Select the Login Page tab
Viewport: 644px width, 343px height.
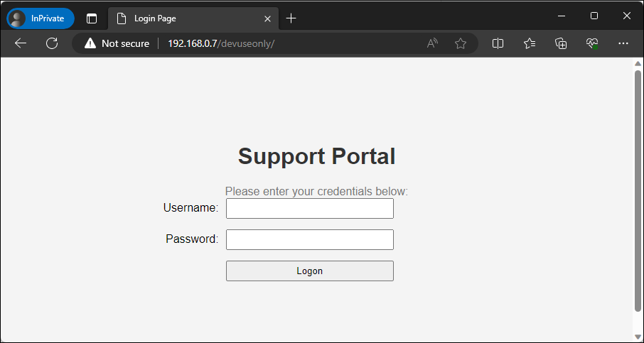(x=185, y=18)
